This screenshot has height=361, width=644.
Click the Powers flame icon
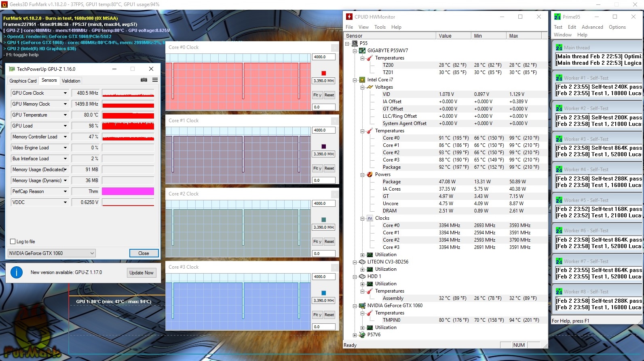click(x=370, y=174)
